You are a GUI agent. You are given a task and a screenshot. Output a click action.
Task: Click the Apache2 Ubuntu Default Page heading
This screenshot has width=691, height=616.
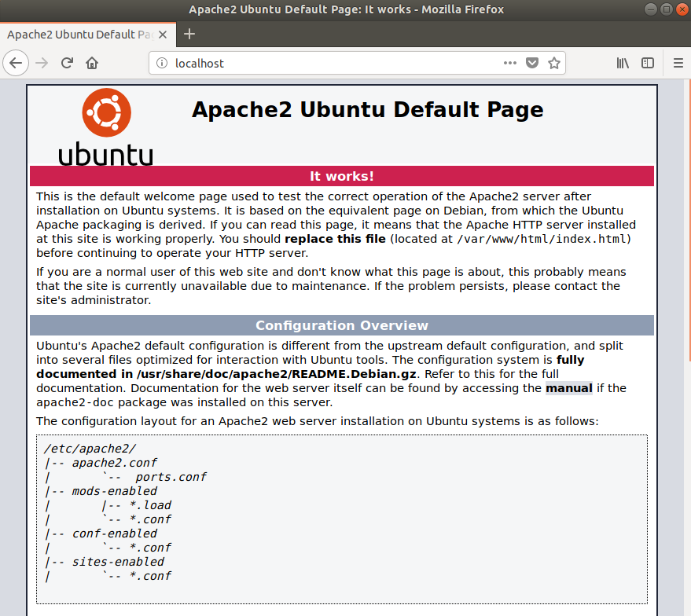pos(368,109)
